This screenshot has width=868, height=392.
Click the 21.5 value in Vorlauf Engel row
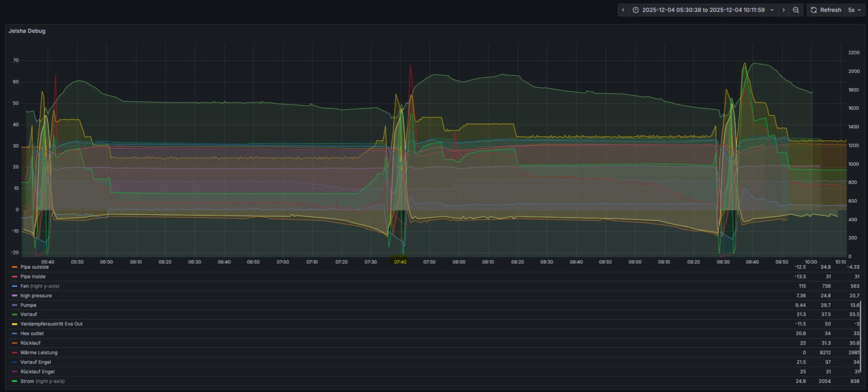(801, 362)
